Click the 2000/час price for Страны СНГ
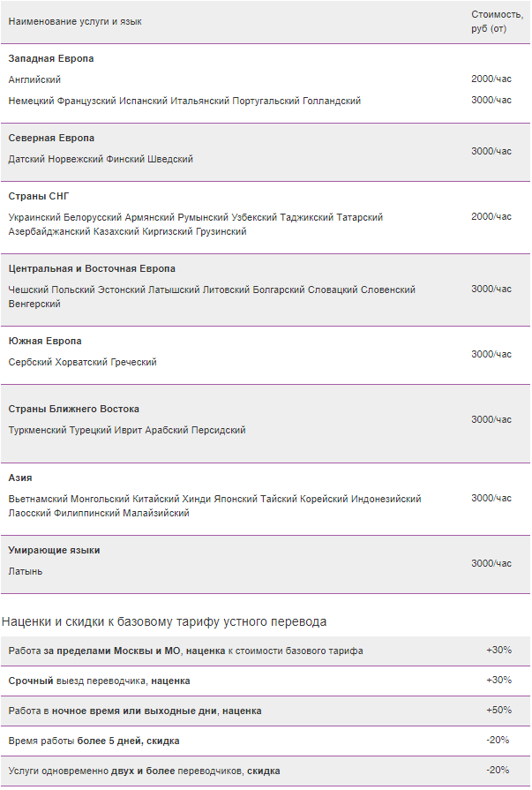Image resolution: width=532 pixels, height=790 pixels. coord(491,216)
